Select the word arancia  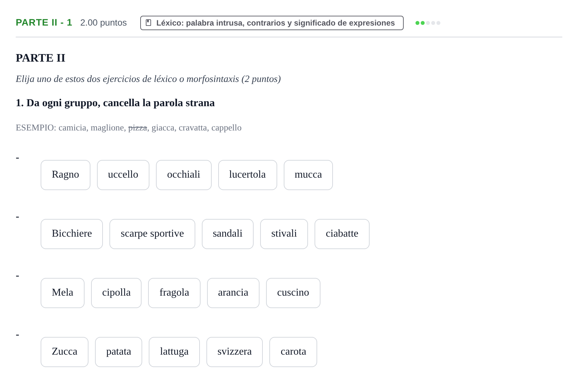pyautogui.click(x=233, y=293)
